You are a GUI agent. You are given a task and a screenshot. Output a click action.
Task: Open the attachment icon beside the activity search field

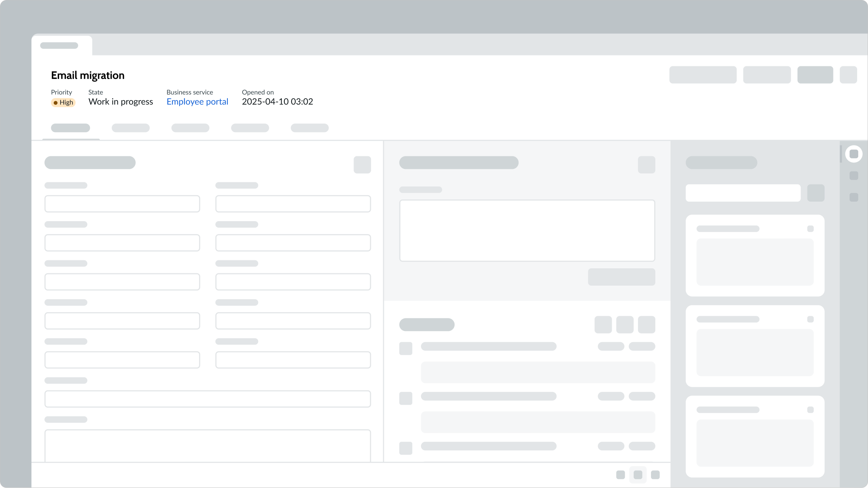[x=816, y=193]
